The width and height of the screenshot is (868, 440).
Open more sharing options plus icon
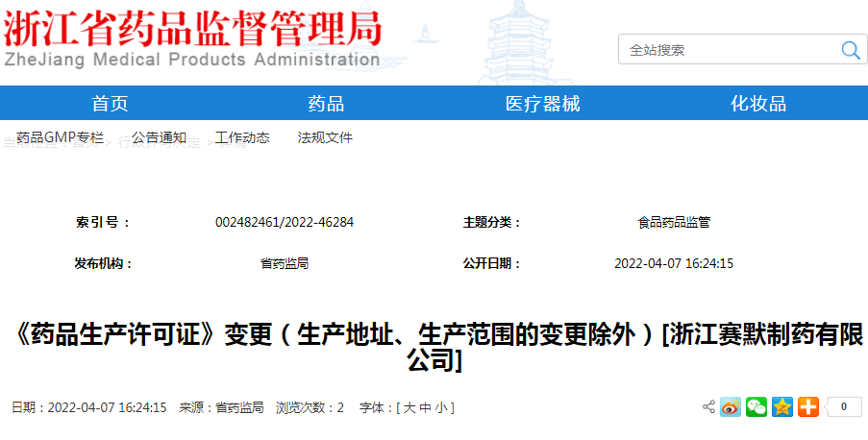coord(808,406)
